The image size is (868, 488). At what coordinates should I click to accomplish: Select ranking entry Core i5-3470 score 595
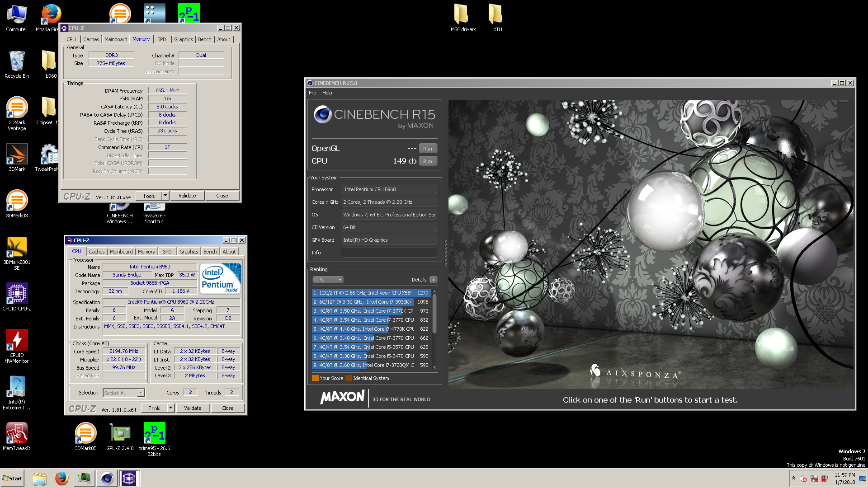coord(371,356)
